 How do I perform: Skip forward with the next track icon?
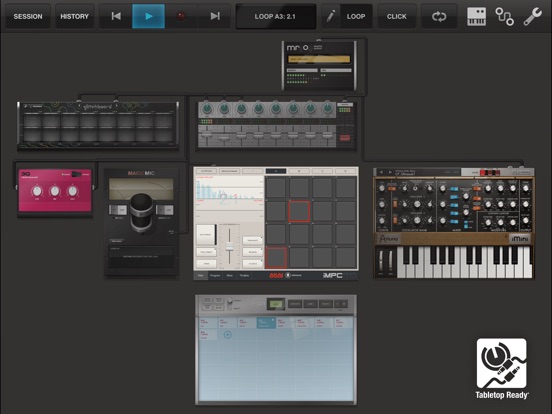214,16
